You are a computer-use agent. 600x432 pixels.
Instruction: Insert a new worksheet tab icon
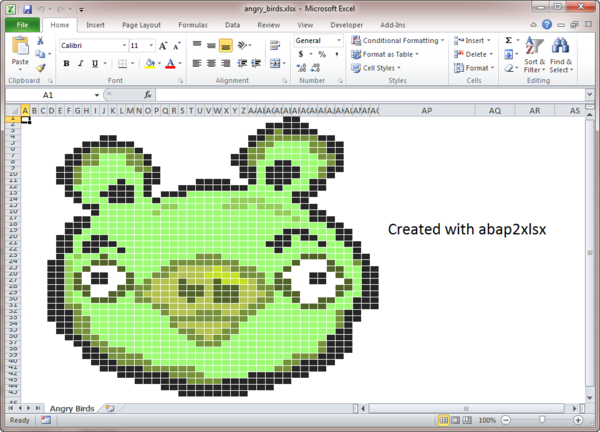(x=110, y=408)
